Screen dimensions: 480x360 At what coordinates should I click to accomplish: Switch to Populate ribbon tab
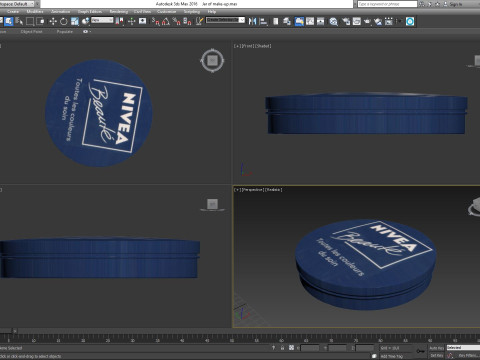coord(65,32)
